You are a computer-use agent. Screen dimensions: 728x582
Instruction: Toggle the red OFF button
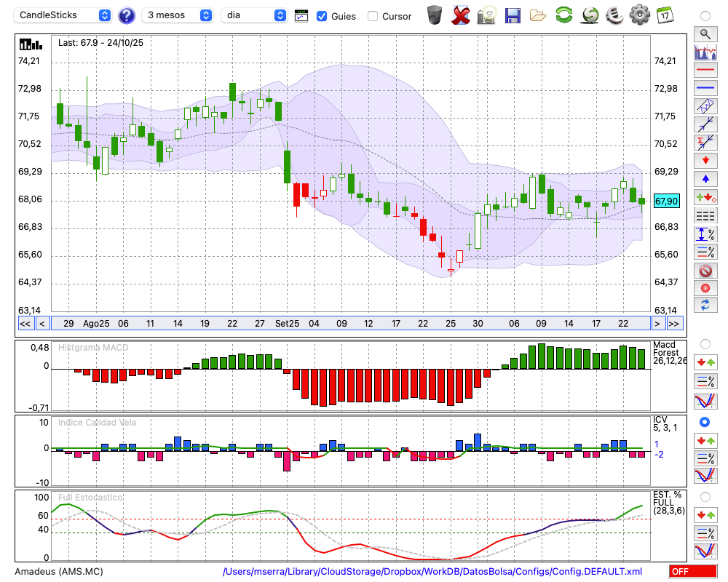[x=693, y=571]
